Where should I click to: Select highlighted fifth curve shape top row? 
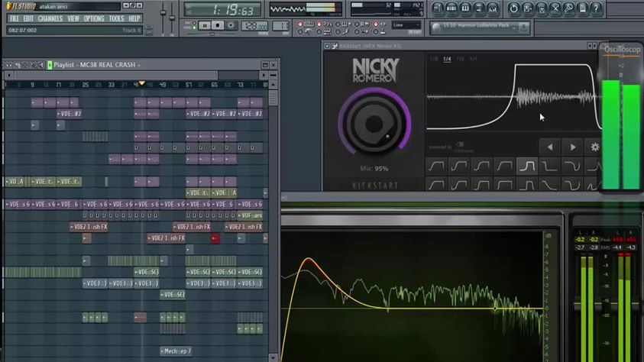[x=527, y=166]
